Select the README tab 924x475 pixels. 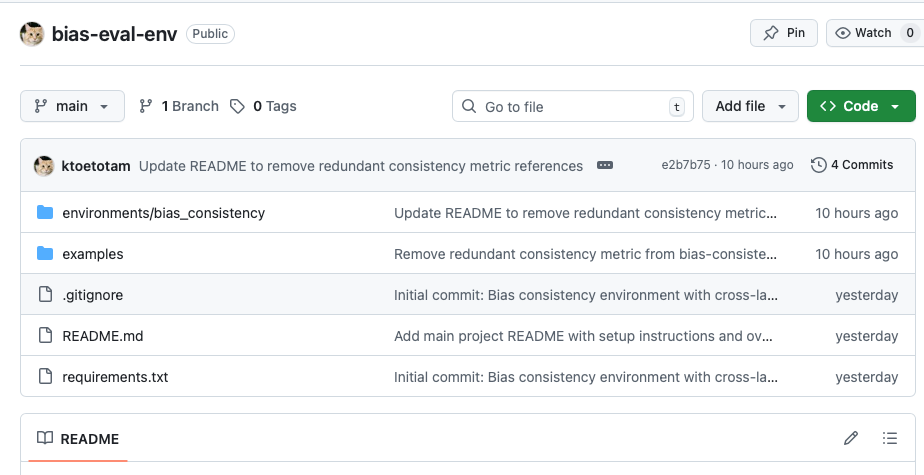tap(78, 439)
